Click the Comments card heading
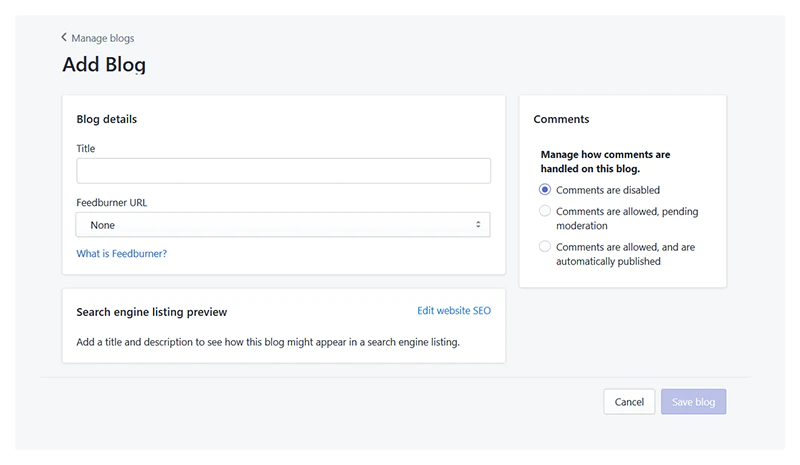This screenshot has width=800, height=465. pos(561,119)
